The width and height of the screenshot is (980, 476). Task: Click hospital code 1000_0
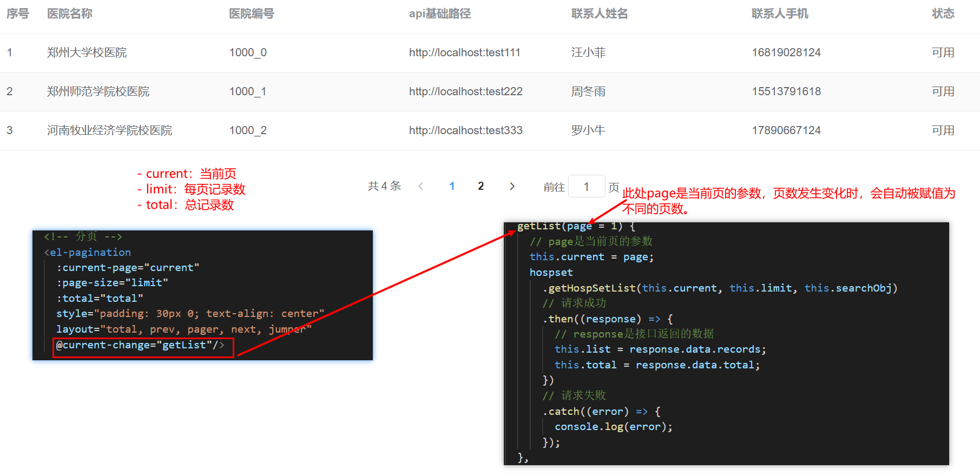coord(248,52)
